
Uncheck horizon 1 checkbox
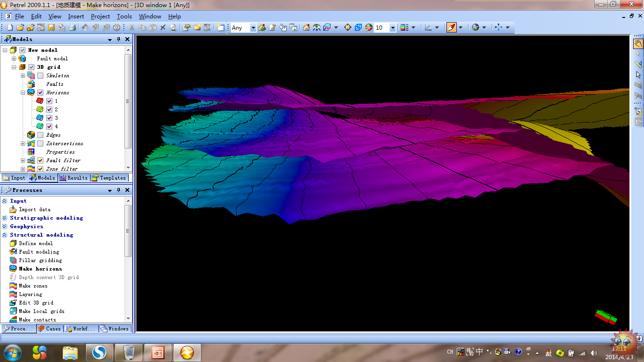[49, 101]
